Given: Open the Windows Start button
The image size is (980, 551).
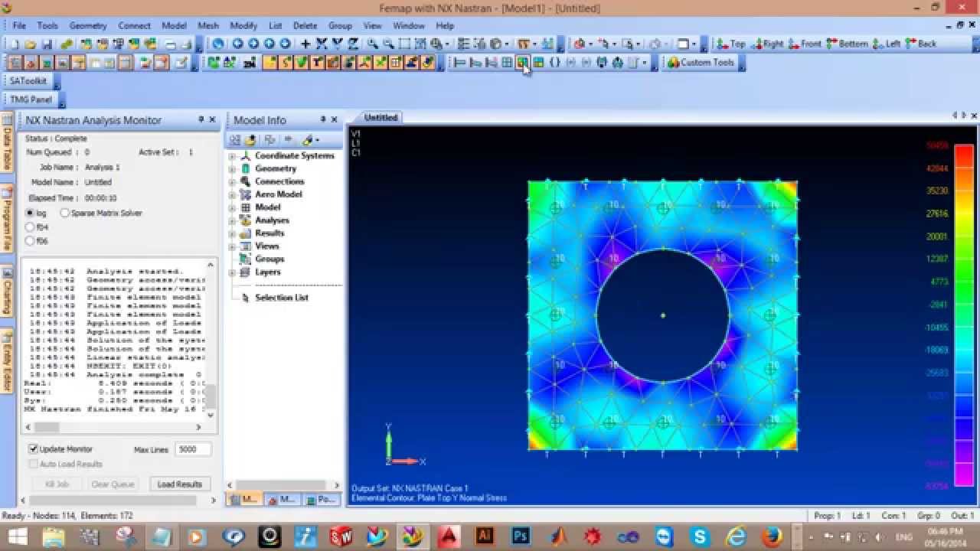Looking at the screenshot, I should (x=16, y=536).
